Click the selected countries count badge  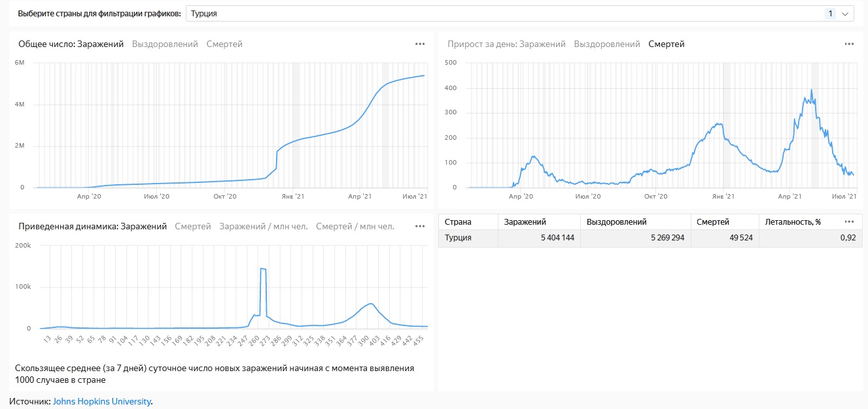tap(831, 14)
